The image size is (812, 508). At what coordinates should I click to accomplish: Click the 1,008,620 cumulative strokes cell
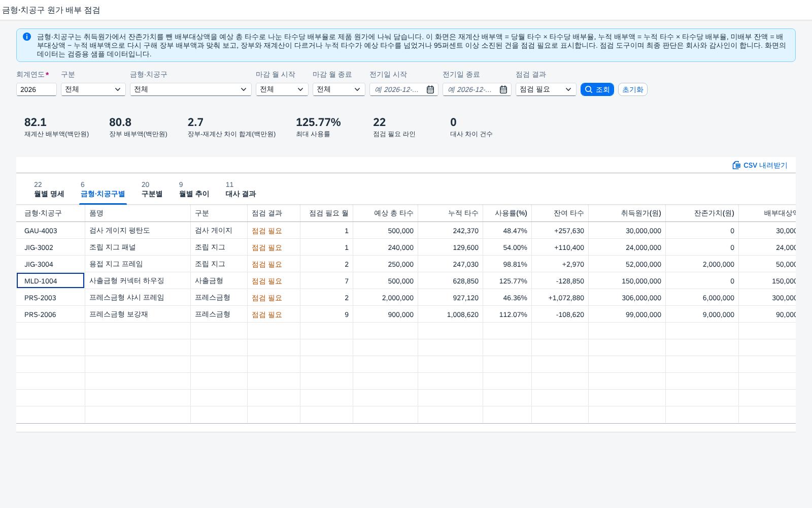pos(451,314)
